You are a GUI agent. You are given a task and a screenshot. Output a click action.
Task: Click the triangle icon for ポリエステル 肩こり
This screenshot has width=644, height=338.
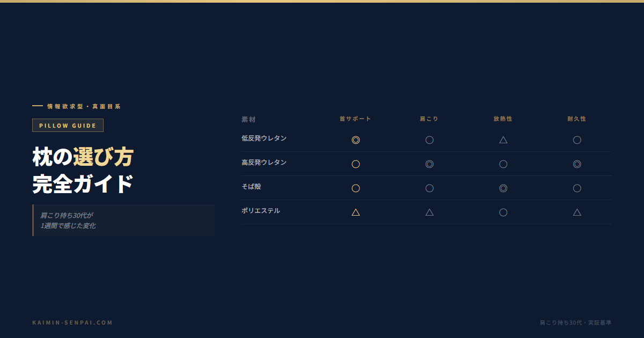pyautogui.click(x=429, y=212)
